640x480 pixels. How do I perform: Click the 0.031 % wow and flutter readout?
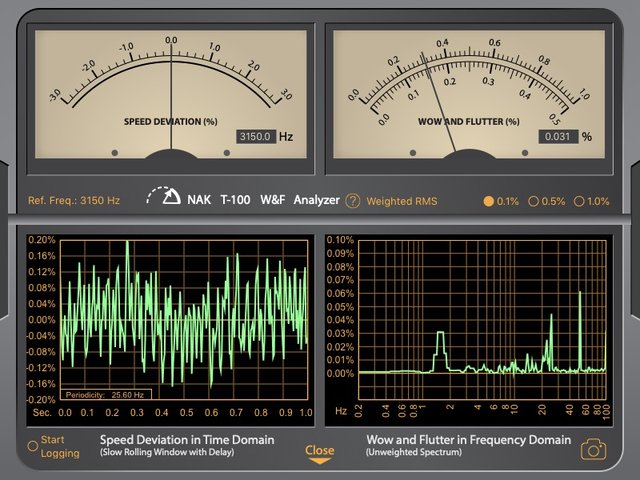[x=558, y=136]
